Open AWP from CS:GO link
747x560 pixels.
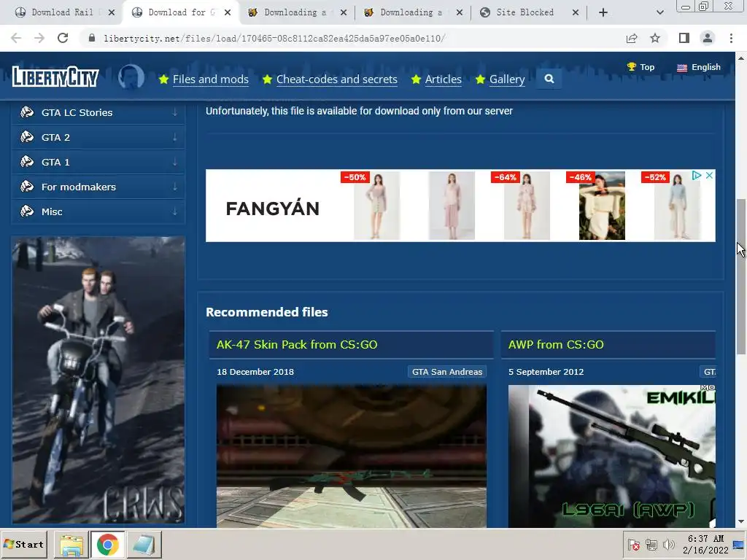tap(556, 344)
